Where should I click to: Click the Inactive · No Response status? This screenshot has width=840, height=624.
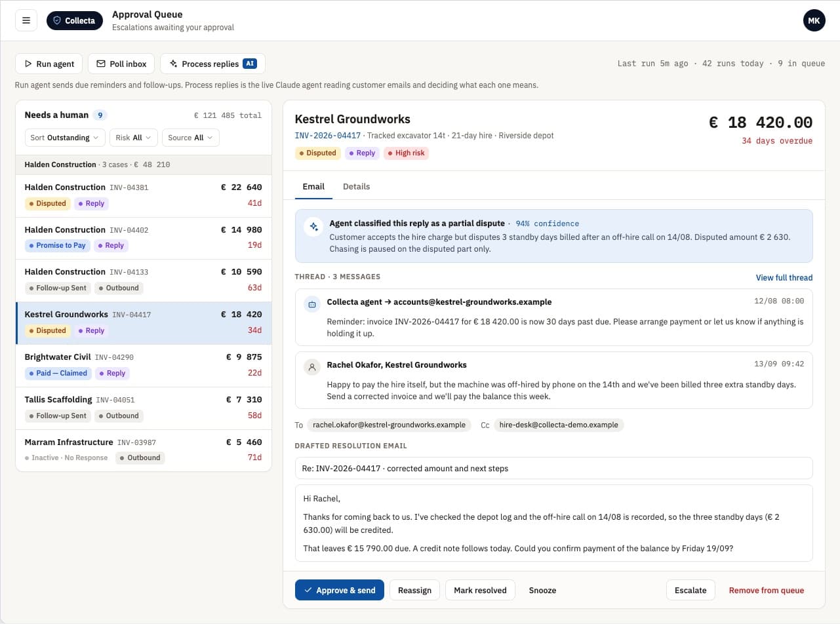coord(66,458)
